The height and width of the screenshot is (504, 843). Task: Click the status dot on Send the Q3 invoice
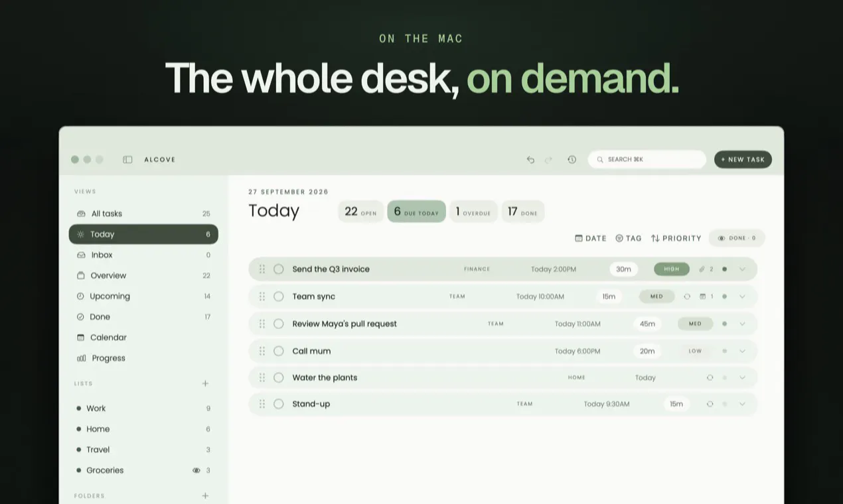pyautogui.click(x=724, y=269)
